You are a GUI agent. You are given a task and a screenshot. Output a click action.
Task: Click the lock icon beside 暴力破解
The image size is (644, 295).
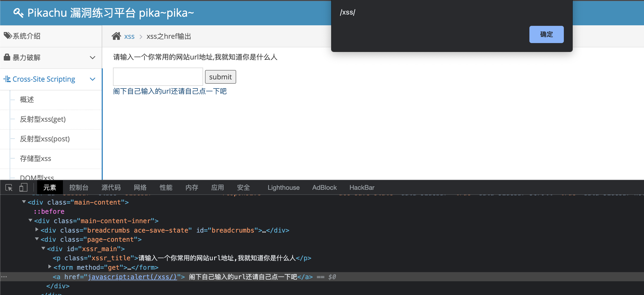tap(7, 57)
